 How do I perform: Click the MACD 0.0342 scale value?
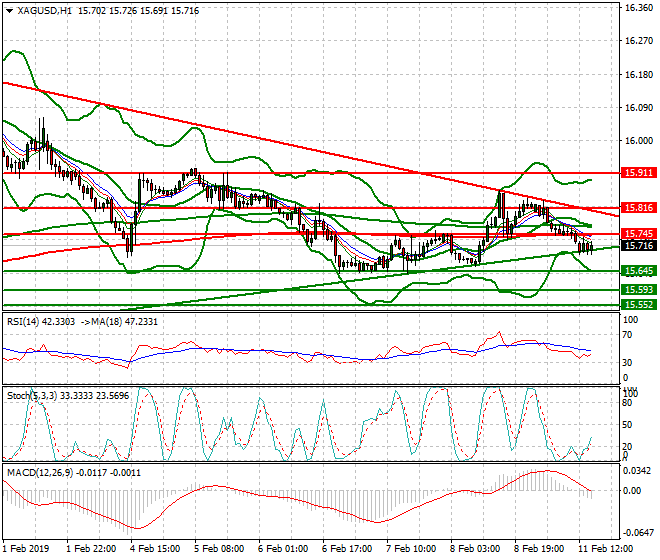tap(636, 471)
